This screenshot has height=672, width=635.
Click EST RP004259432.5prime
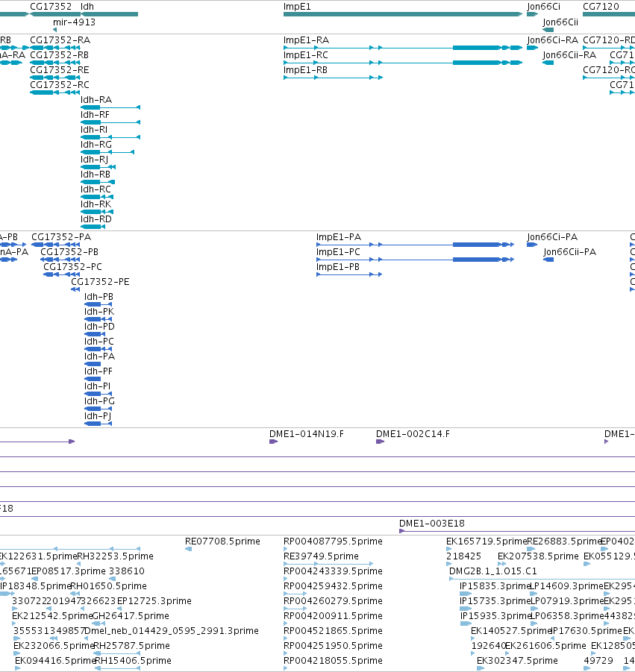click(x=333, y=586)
